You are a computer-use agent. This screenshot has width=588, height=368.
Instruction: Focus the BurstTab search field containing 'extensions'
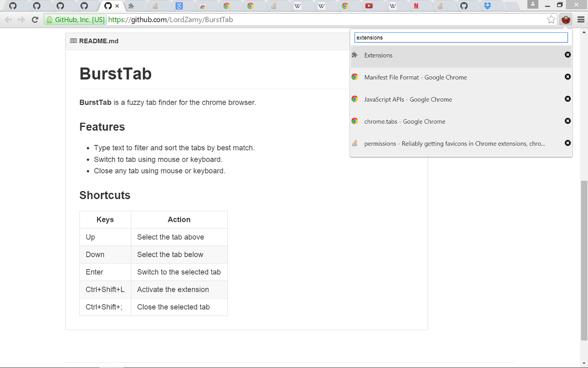pos(461,37)
